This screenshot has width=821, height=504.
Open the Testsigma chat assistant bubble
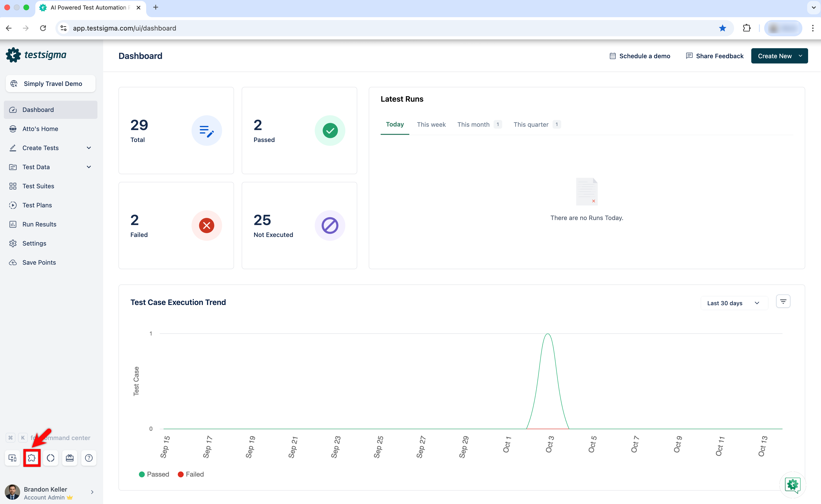[792, 485]
